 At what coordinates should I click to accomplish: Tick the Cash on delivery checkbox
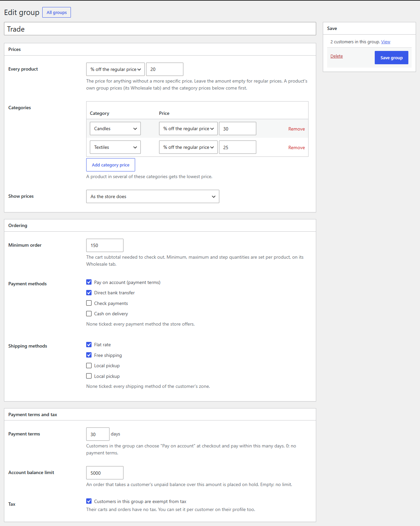click(x=89, y=314)
